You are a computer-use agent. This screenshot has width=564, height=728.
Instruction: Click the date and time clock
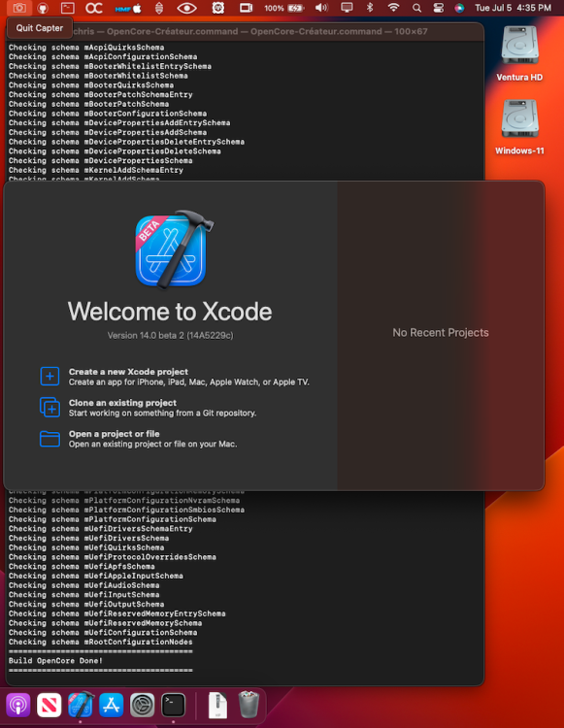[513, 8]
